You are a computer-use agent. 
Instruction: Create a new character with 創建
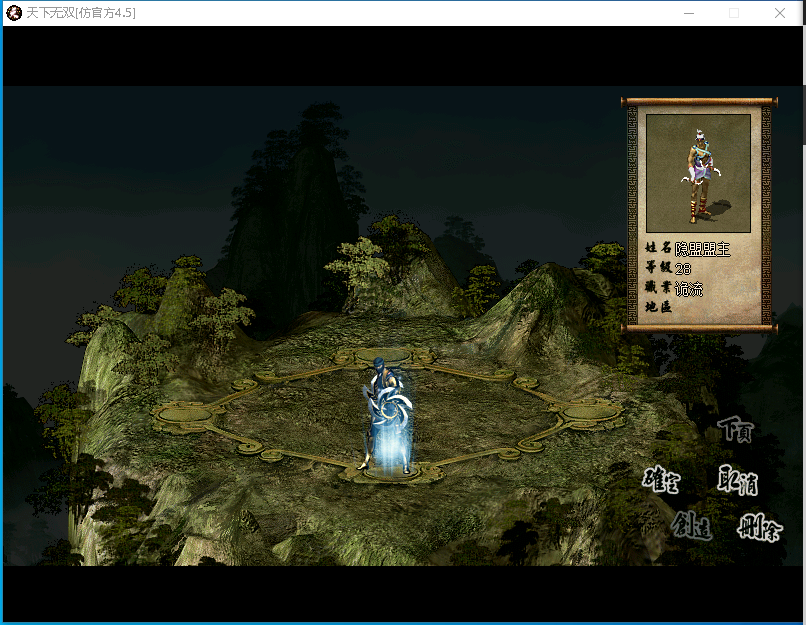[691, 525]
